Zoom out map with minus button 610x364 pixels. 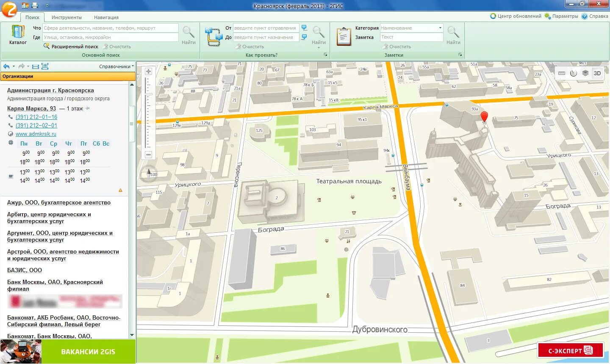tap(148, 155)
